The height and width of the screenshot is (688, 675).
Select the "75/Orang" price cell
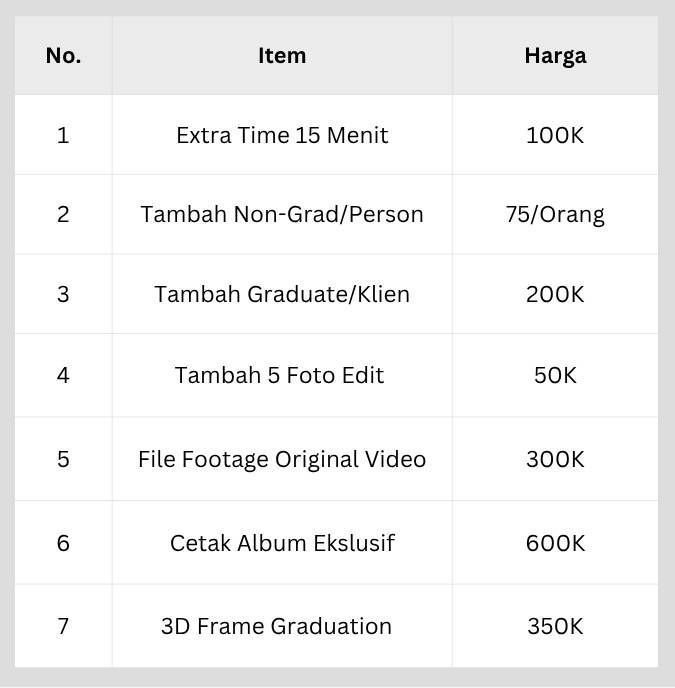point(555,214)
